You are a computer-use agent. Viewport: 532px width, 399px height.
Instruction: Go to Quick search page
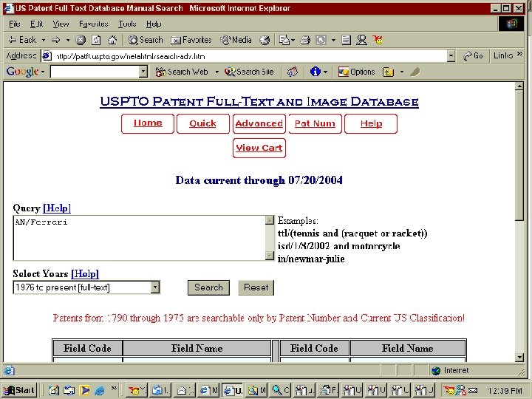pos(203,123)
